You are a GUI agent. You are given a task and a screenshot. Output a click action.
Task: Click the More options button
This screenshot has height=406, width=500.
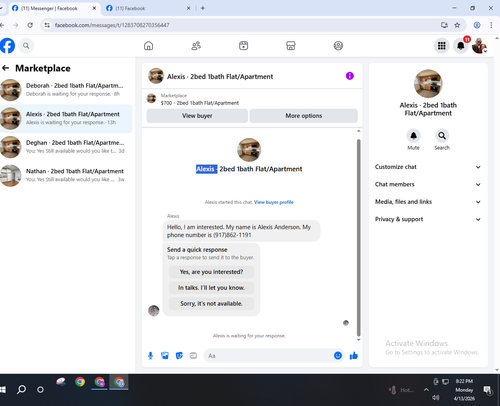coord(304,116)
